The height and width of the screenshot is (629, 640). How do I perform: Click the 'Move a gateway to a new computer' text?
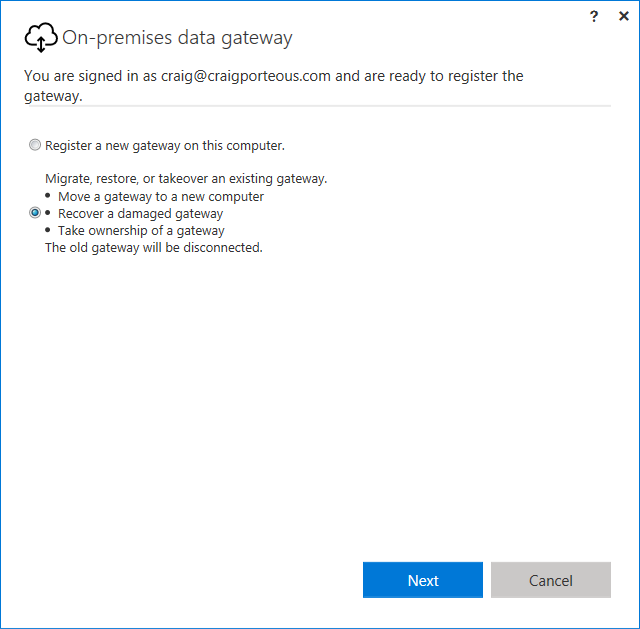161,197
